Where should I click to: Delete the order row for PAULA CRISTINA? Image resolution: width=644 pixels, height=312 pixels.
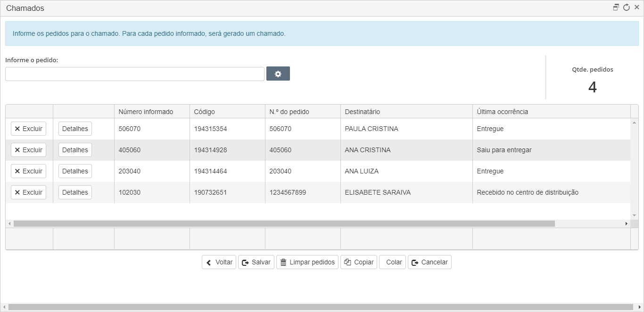pyautogui.click(x=28, y=129)
